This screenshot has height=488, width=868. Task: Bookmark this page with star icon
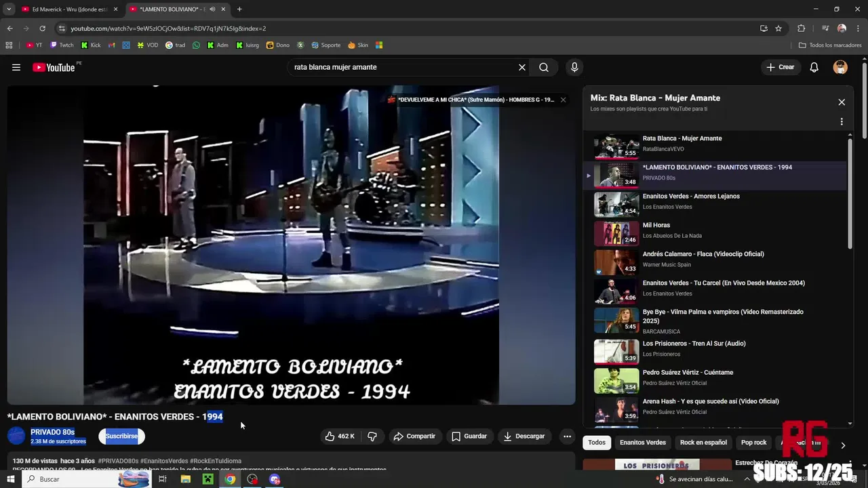[778, 28]
